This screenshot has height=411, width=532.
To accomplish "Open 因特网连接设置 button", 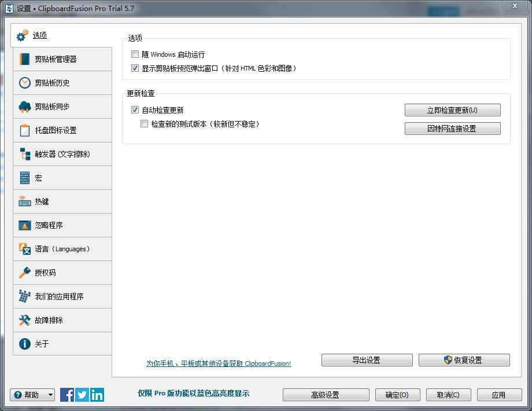I will [x=452, y=129].
